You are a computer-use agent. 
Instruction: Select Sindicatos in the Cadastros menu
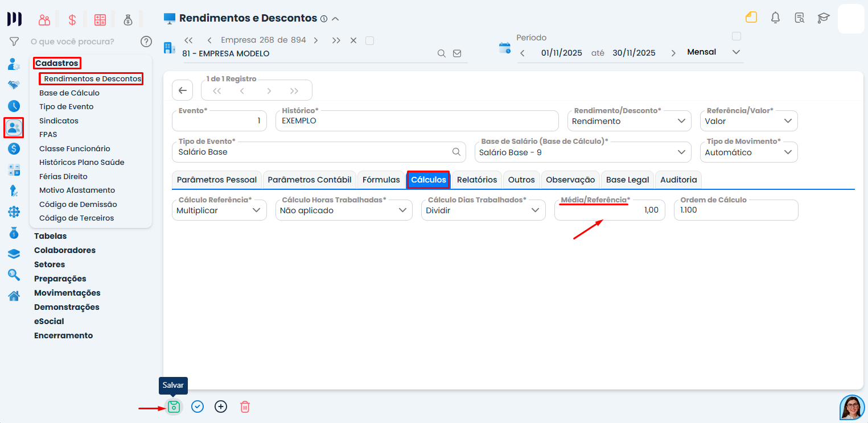(59, 121)
